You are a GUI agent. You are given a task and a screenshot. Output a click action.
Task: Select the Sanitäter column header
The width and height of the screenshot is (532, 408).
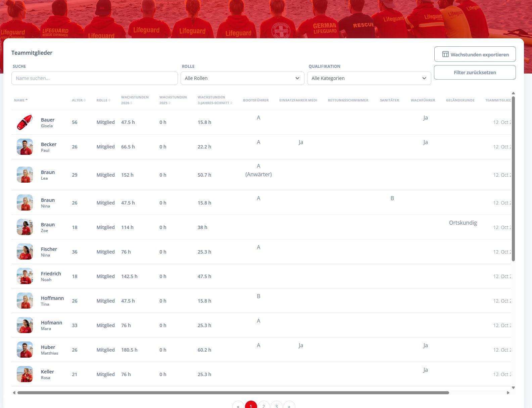[389, 100]
